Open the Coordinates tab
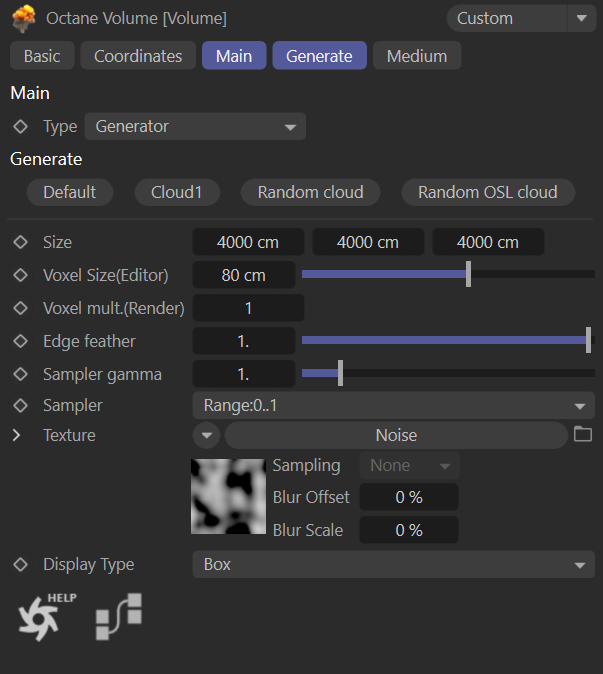603x674 pixels. (138, 56)
